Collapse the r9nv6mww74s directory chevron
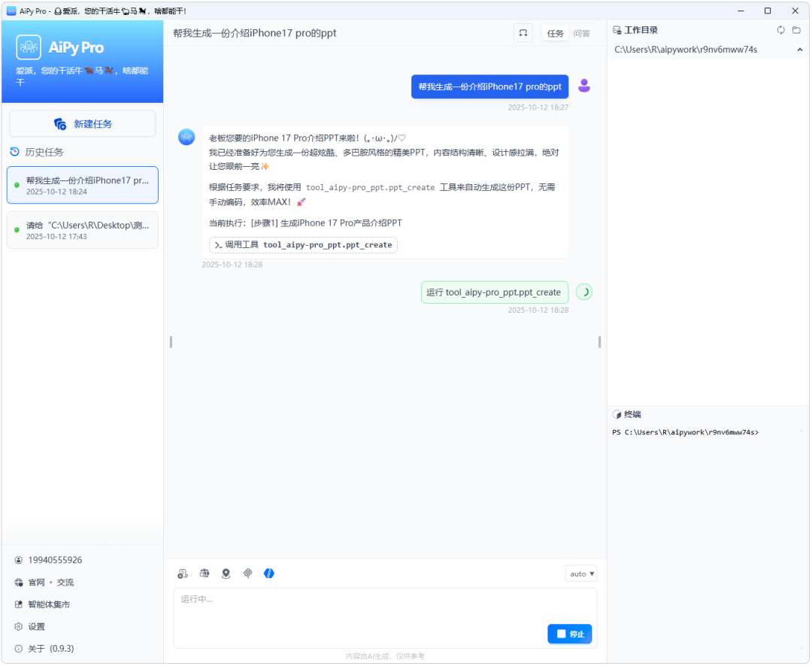Screen dimensions: 812x666 [799, 50]
